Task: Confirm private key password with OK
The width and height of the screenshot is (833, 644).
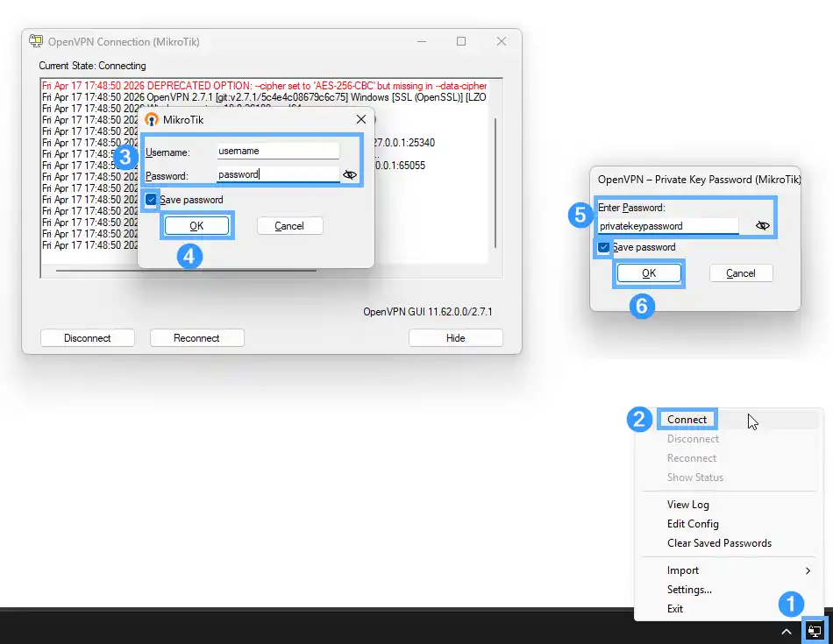Action: 649,273
